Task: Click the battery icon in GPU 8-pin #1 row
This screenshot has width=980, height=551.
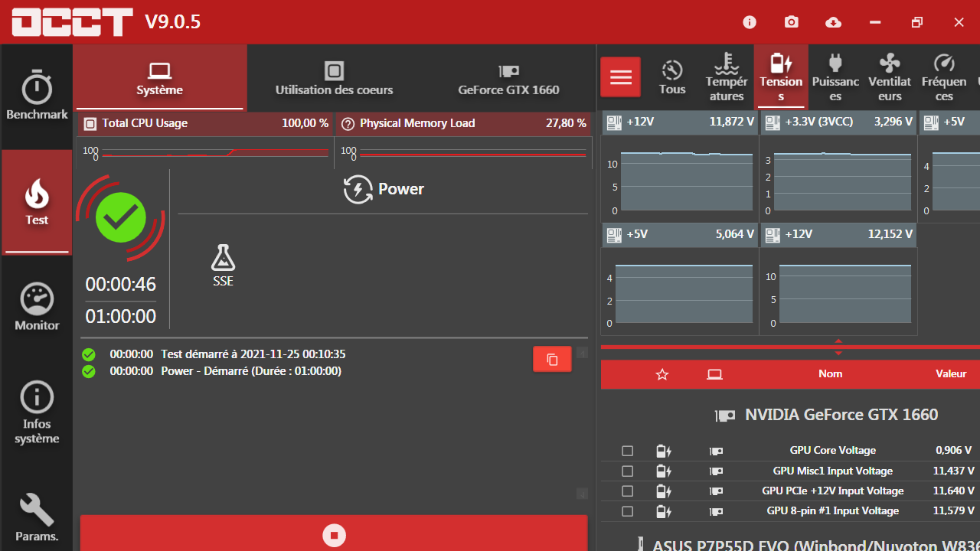Action: click(x=664, y=510)
